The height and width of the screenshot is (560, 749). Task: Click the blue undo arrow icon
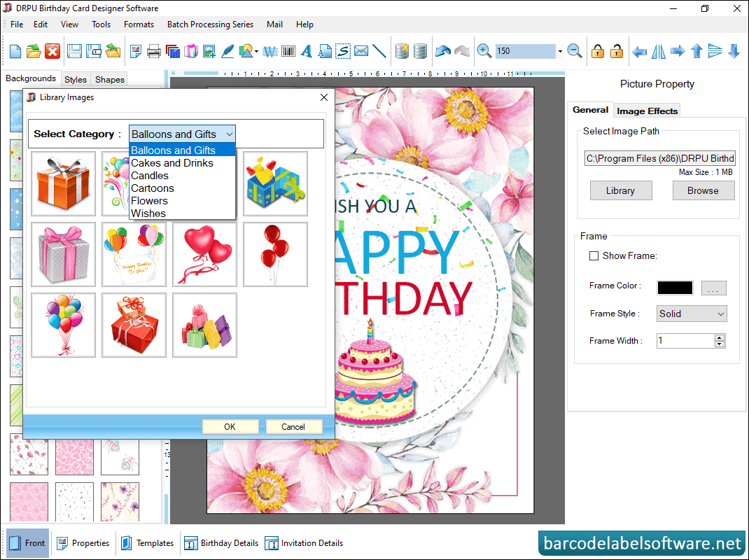point(443,51)
